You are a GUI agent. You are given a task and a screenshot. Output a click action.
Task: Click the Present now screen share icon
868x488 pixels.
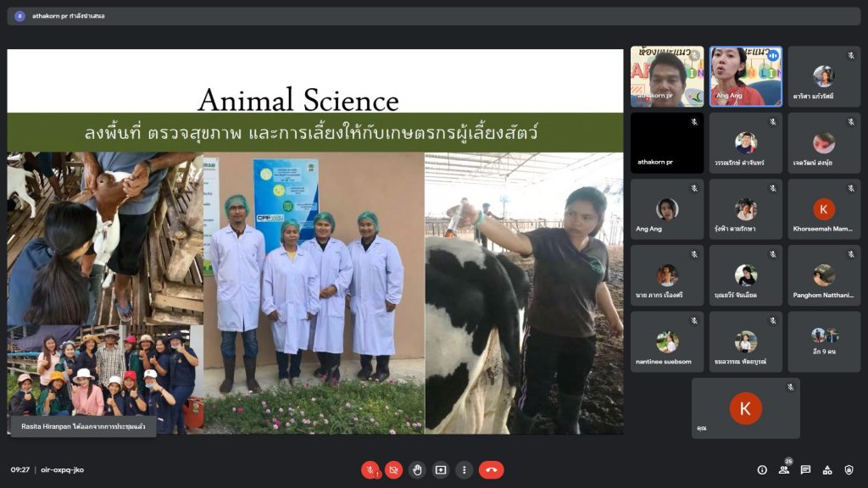(x=441, y=469)
